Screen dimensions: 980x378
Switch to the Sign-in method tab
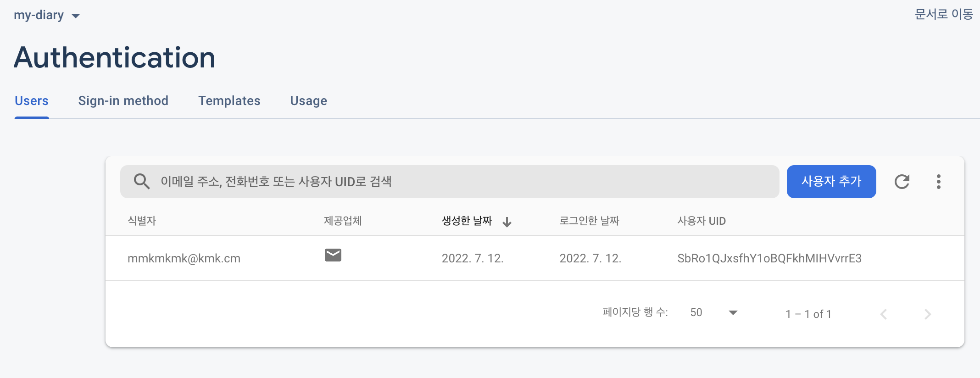coord(123,101)
